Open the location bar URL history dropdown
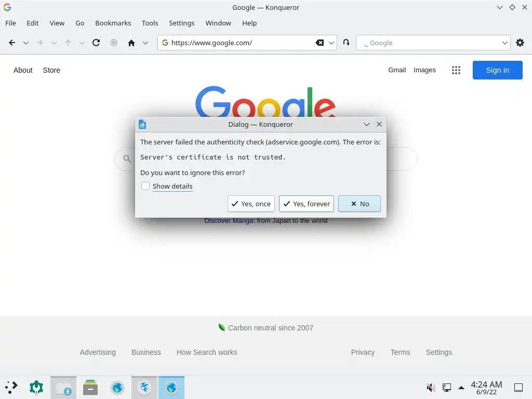This screenshot has width=532, height=399. pyautogui.click(x=331, y=43)
